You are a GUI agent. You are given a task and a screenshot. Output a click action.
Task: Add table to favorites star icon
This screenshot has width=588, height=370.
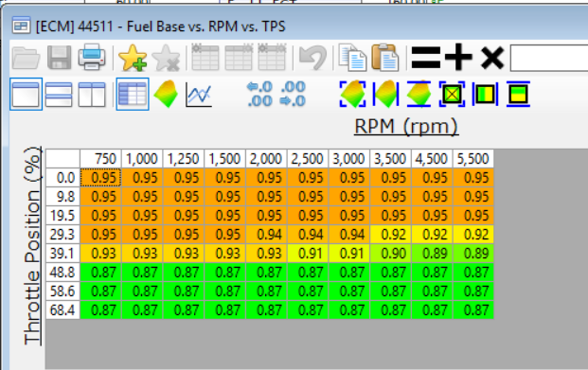point(133,58)
